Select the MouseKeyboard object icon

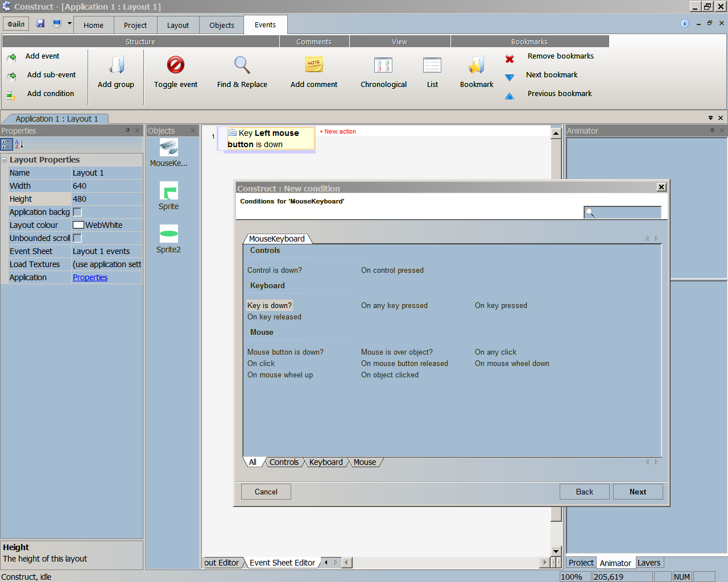coord(168,147)
